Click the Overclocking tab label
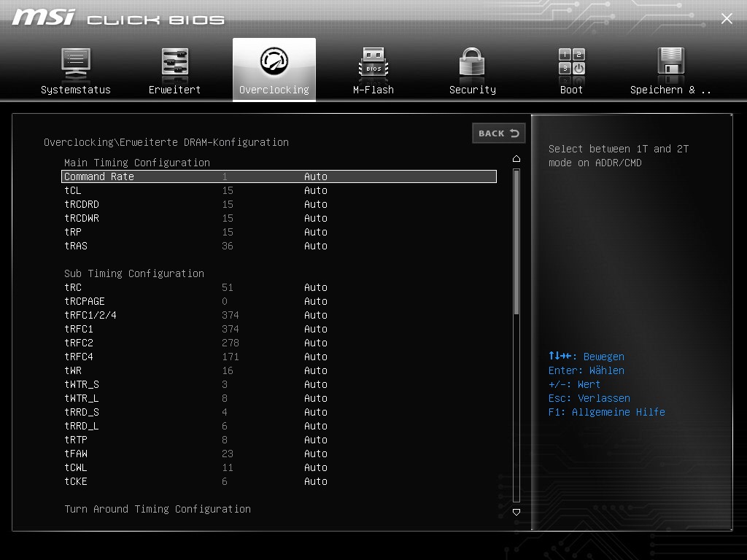The height and width of the screenshot is (560, 747). [274, 90]
